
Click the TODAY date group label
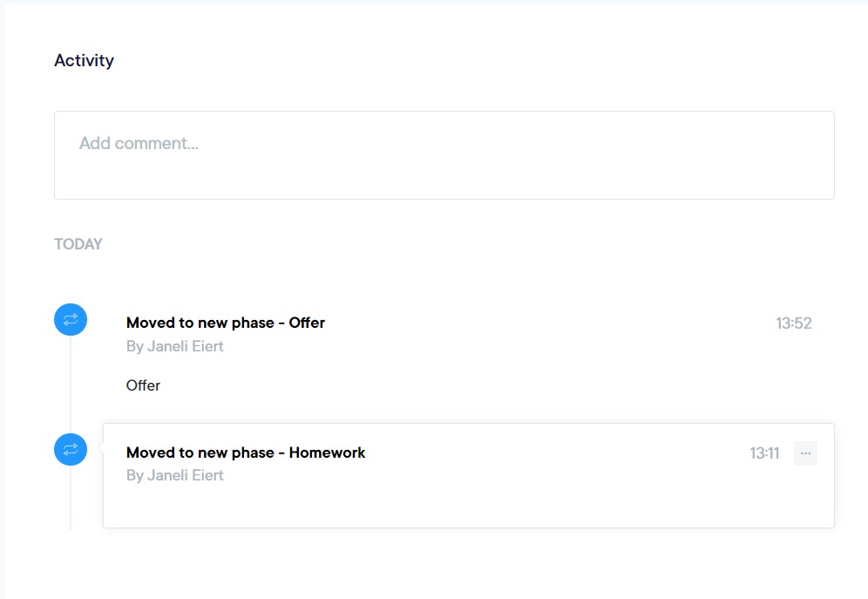coord(78,244)
